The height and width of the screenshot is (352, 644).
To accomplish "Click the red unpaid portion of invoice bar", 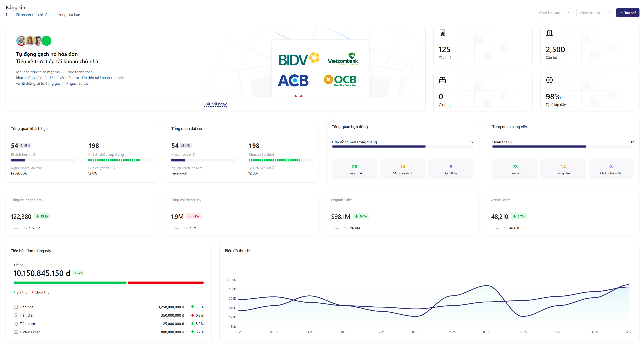I will point(165,283).
